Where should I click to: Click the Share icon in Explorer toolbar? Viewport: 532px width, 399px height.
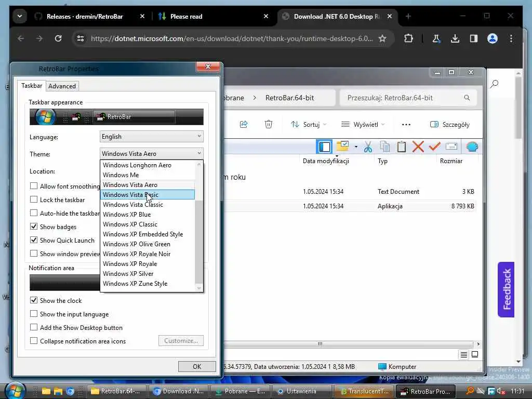[244, 124]
